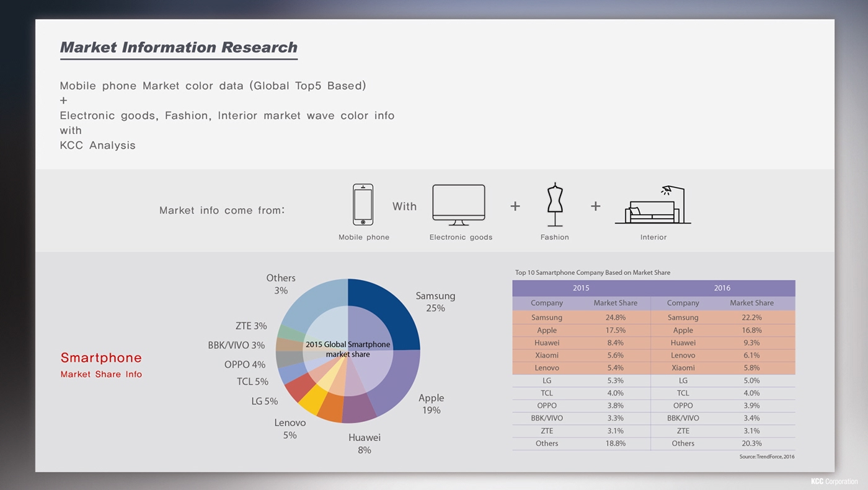The width and height of the screenshot is (868, 490).
Task: Click the "Interior" caption
Action: click(x=653, y=237)
